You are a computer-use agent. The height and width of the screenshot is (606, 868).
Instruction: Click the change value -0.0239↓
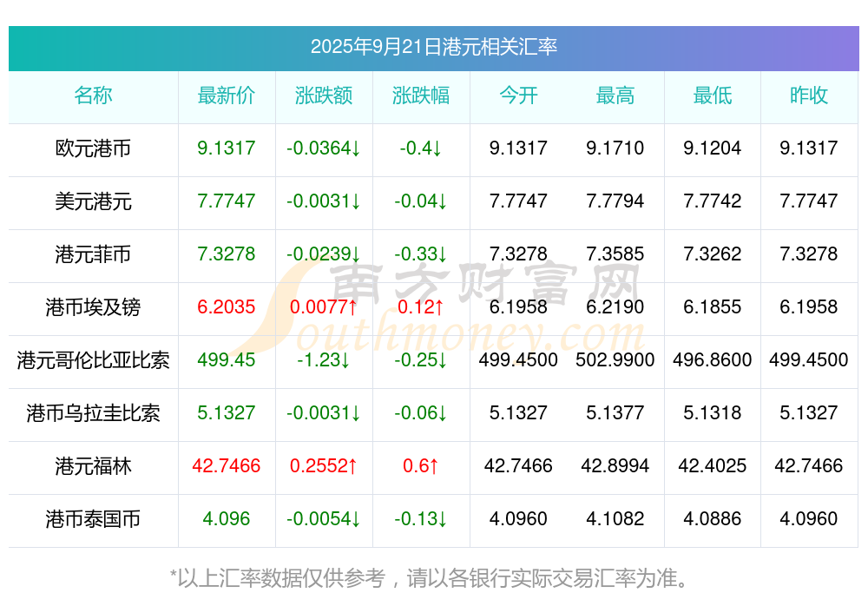pyautogui.click(x=324, y=254)
